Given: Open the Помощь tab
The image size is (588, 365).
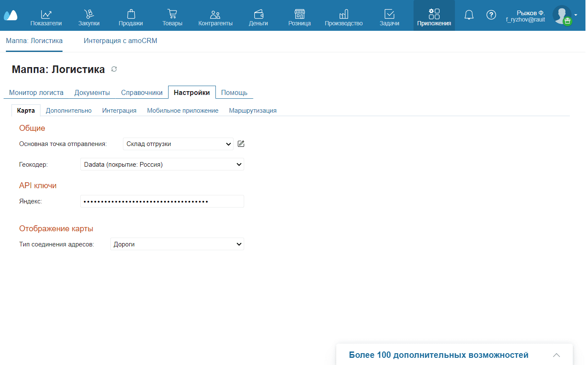Looking at the screenshot, I should [234, 92].
